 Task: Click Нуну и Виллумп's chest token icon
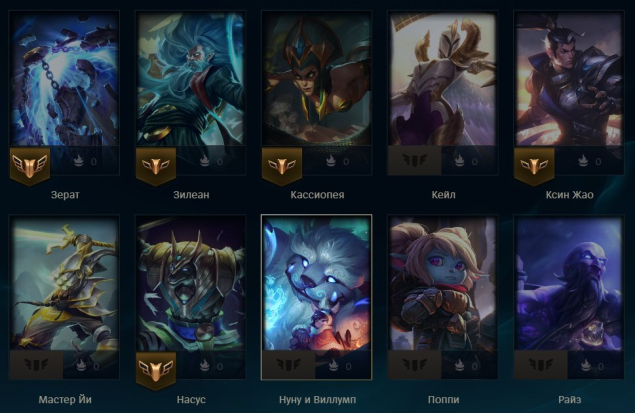pos(333,366)
